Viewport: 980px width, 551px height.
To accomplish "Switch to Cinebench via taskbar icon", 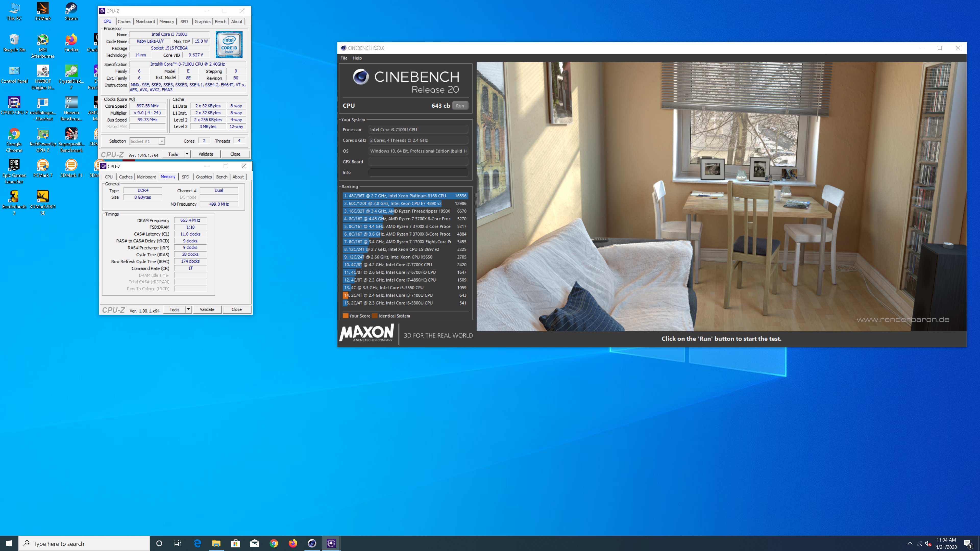I will (312, 543).
